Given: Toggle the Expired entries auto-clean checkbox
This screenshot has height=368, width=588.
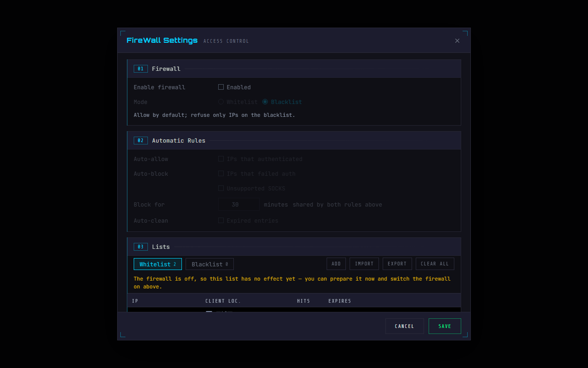Looking at the screenshot, I should click(x=221, y=220).
